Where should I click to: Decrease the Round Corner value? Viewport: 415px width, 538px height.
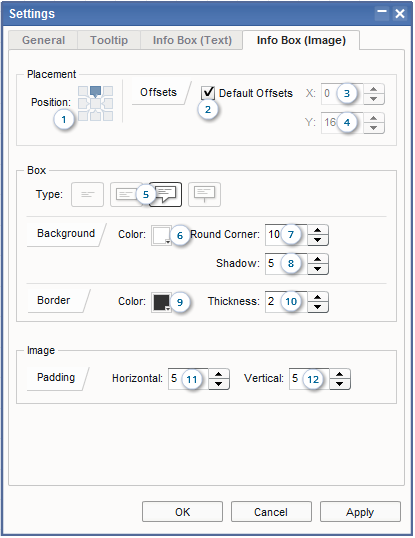pos(318,240)
